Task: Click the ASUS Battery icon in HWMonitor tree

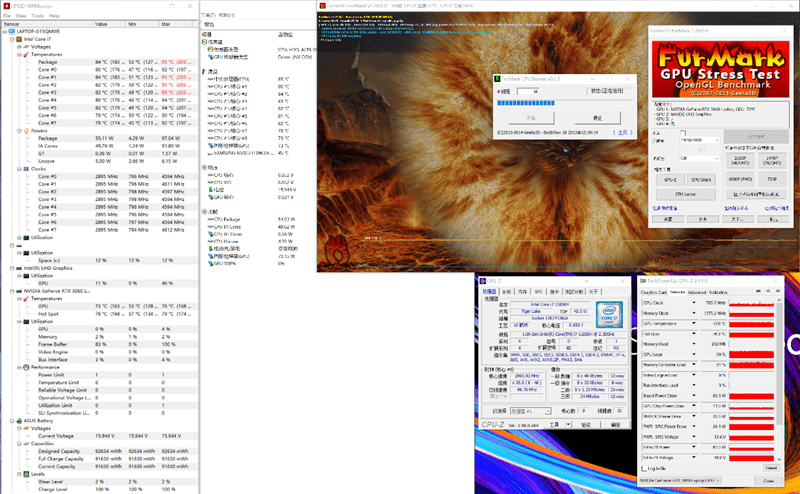Action: click(19, 421)
